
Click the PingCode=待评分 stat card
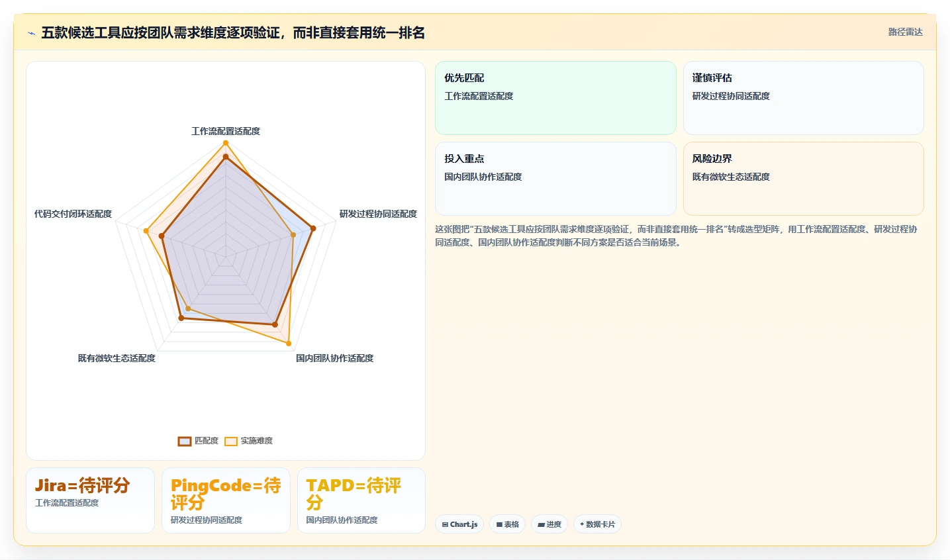[x=226, y=500]
